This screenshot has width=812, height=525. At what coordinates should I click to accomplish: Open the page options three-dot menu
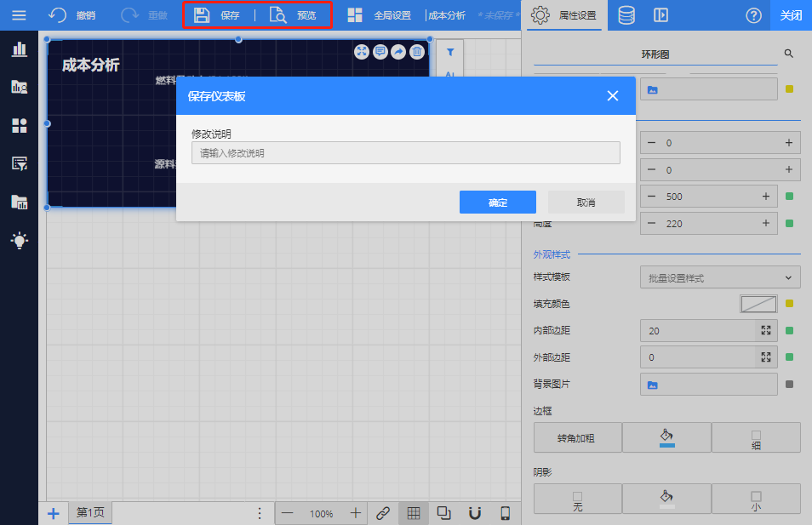[x=260, y=513]
